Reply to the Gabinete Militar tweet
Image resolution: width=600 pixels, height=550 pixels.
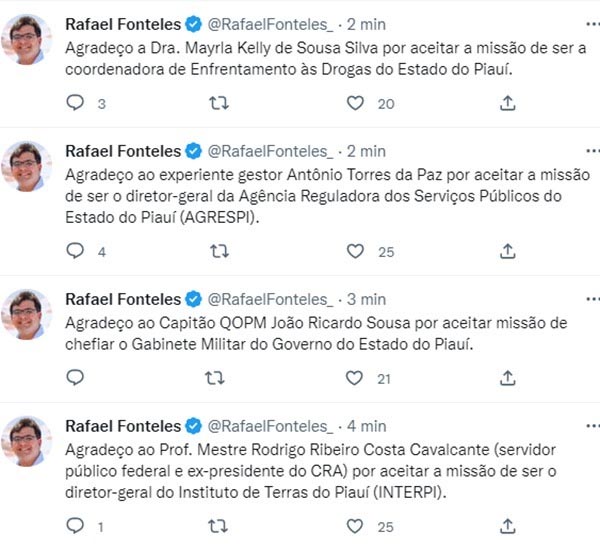[x=75, y=378]
